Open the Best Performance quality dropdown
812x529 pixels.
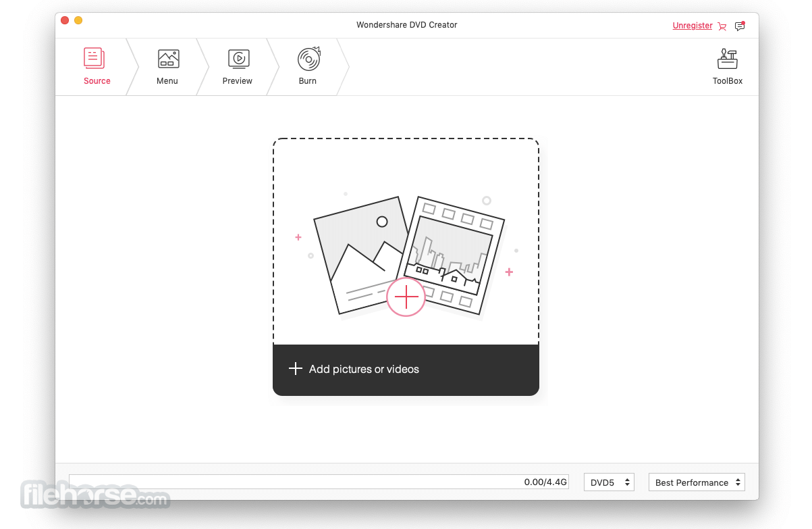click(697, 482)
